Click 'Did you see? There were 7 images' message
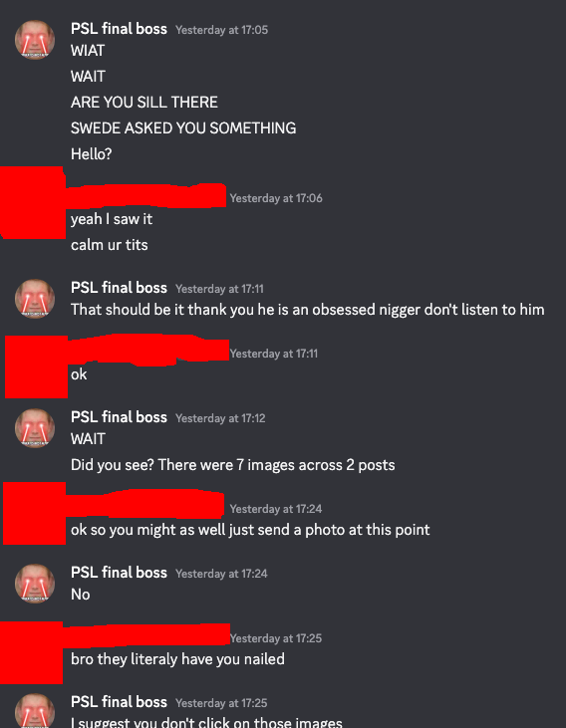The width and height of the screenshot is (566, 728). pyautogui.click(x=233, y=465)
